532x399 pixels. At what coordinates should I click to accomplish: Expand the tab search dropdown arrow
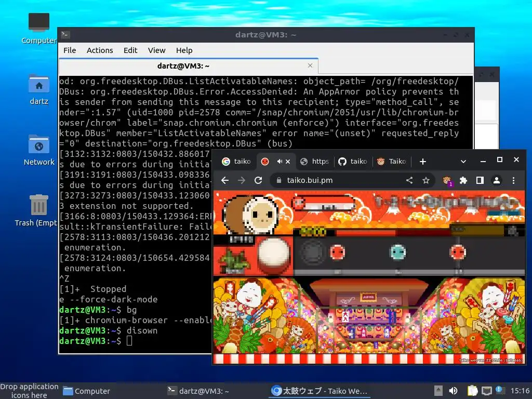tap(463, 162)
